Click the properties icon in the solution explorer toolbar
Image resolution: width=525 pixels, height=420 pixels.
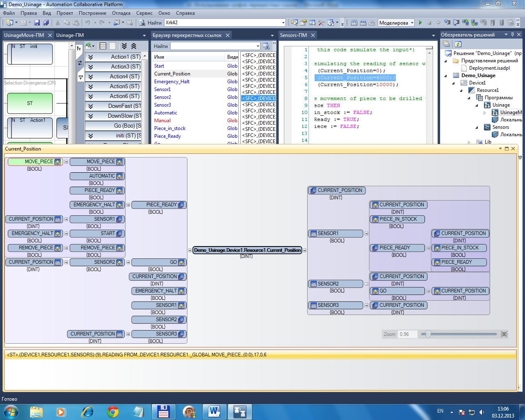447,44
